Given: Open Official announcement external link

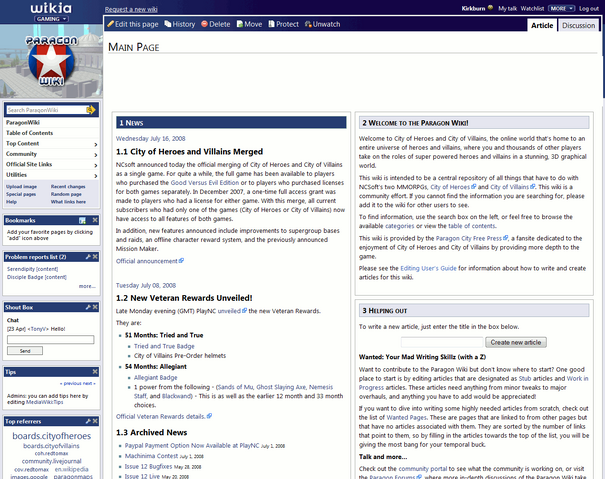Looking at the screenshot, I should pyautogui.click(x=150, y=261).
